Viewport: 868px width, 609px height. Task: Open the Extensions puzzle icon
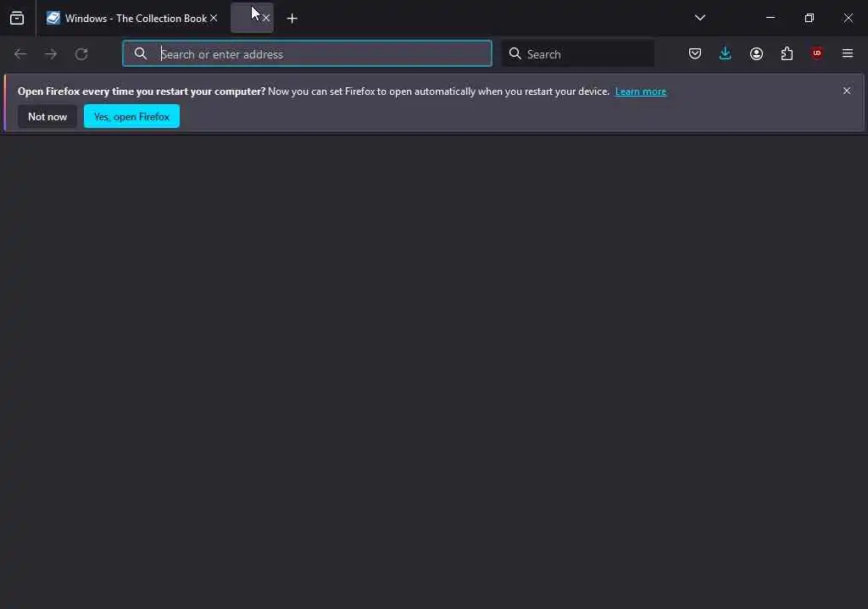pos(787,53)
